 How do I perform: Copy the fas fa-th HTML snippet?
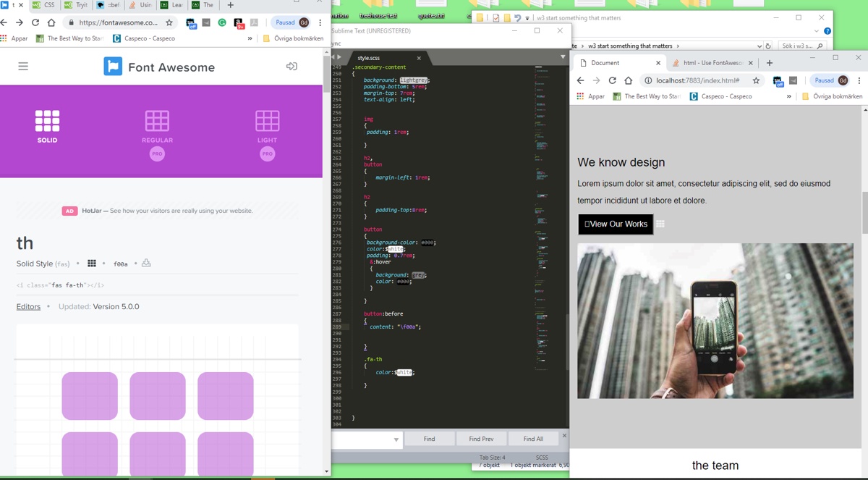(60, 285)
